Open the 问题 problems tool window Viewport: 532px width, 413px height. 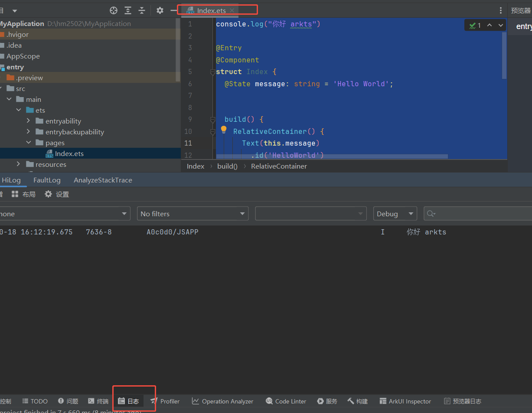[68, 401]
